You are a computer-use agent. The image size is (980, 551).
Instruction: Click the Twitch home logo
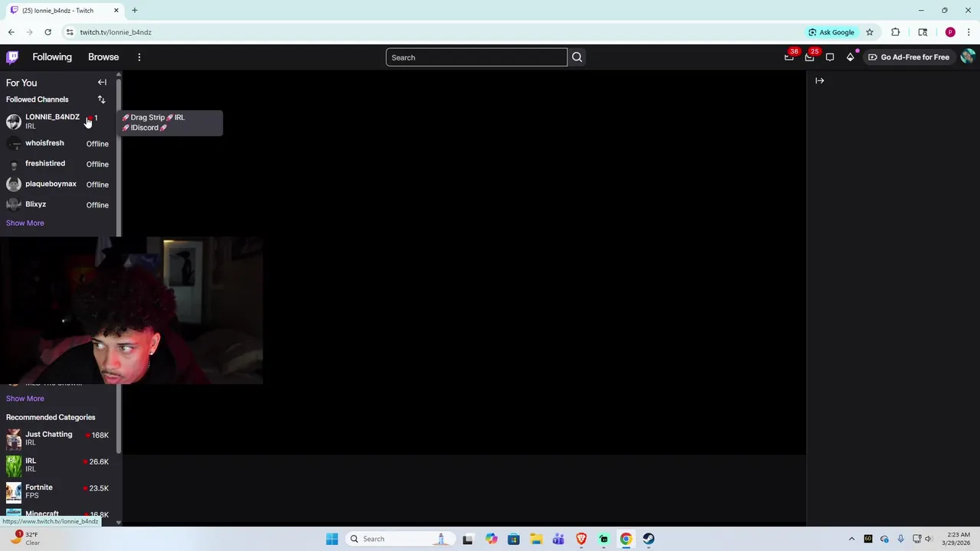[12, 57]
